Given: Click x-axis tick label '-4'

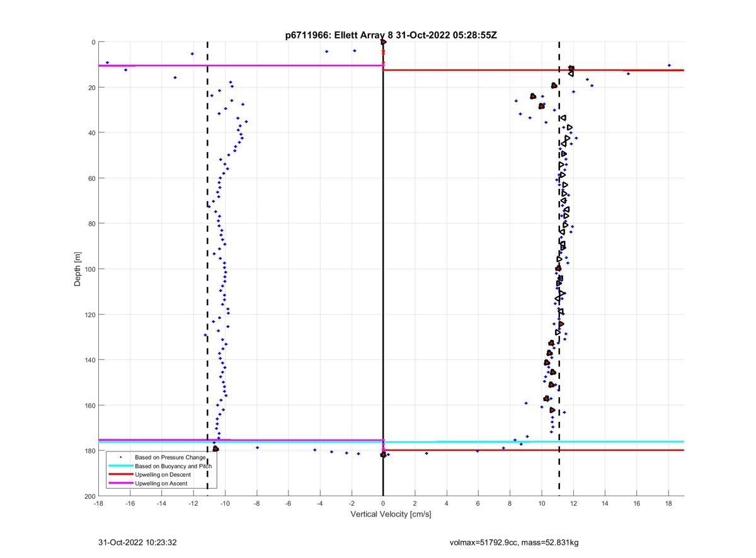Looking at the screenshot, I should coord(320,504).
